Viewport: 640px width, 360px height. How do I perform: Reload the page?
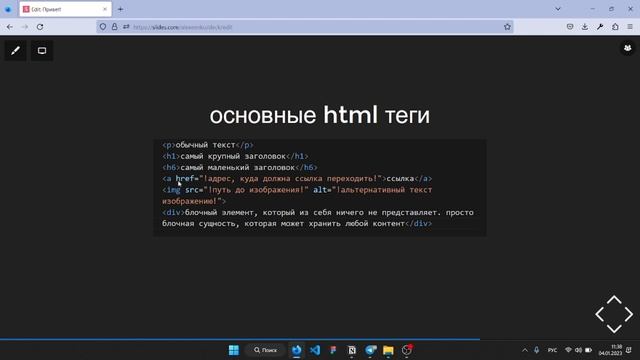40,27
